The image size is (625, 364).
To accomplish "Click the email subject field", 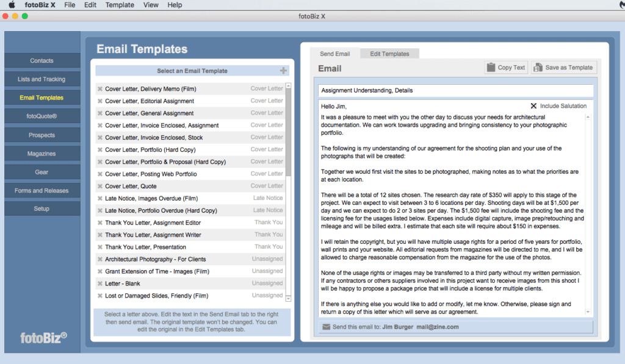I will 455,90.
